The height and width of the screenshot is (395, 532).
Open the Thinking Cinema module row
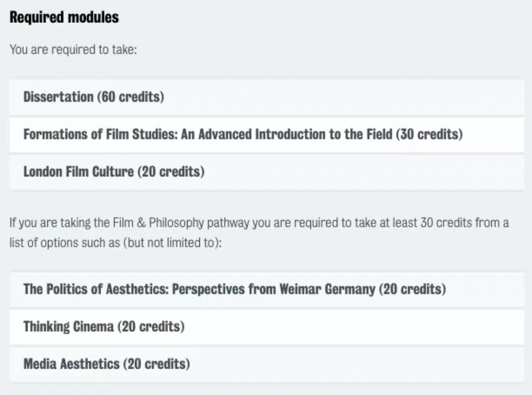(x=266, y=327)
